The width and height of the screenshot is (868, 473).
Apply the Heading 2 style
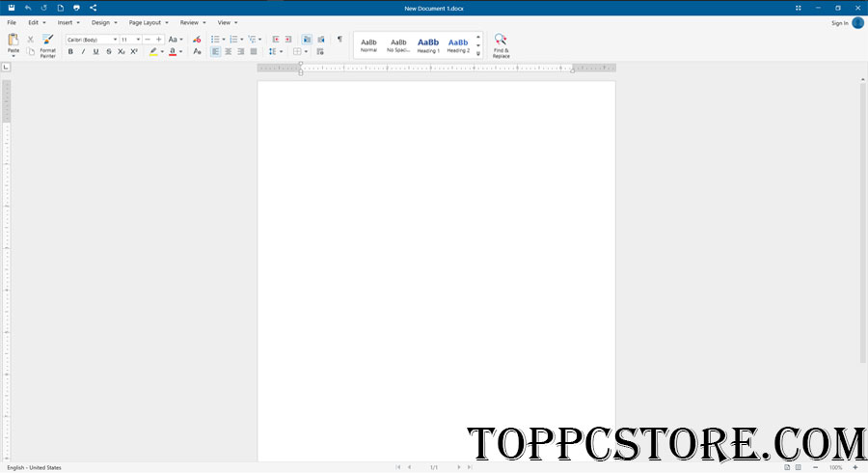[x=458, y=45]
